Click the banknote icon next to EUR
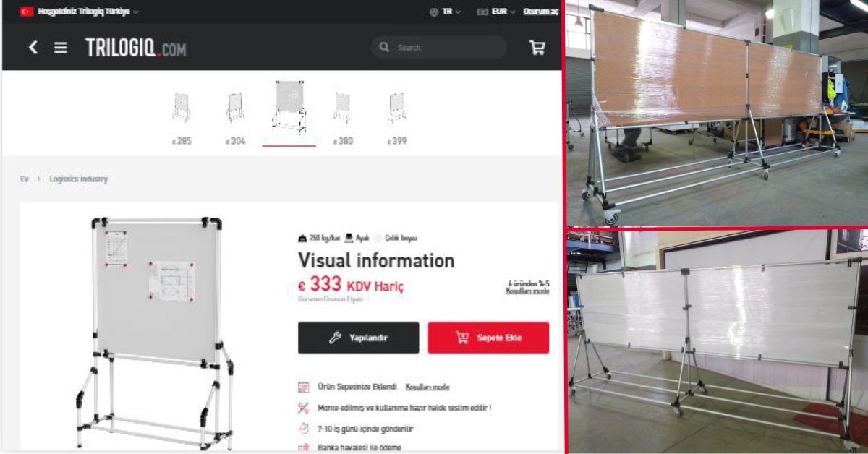Screen dimensions: 868x454 coord(482,12)
